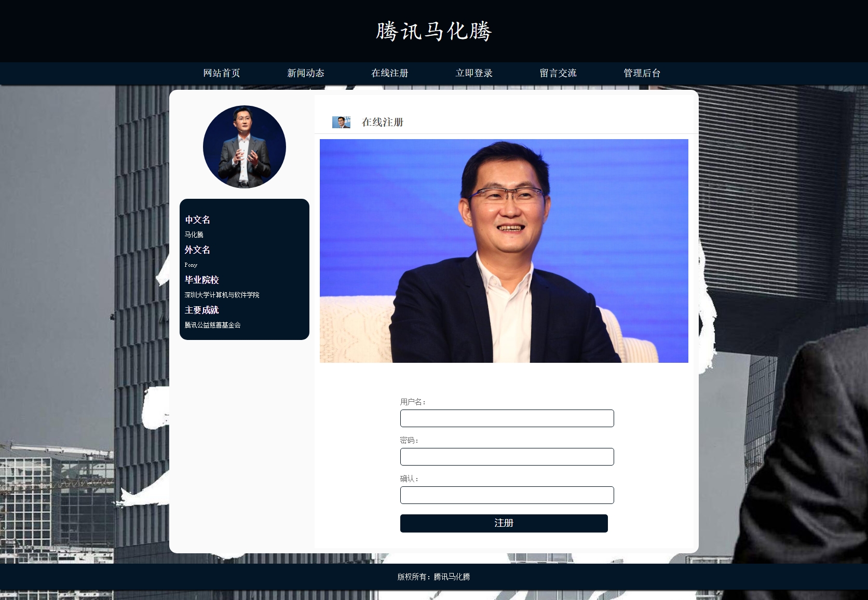The width and height of the screenshot is (868, 600).
Task: Focus the 密码 password field
Action: [507, 457]
